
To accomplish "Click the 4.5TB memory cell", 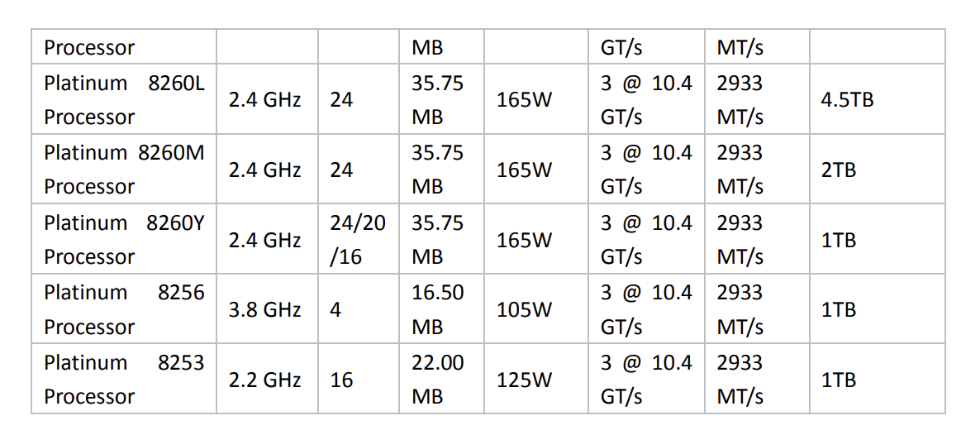I will point(847,101).
